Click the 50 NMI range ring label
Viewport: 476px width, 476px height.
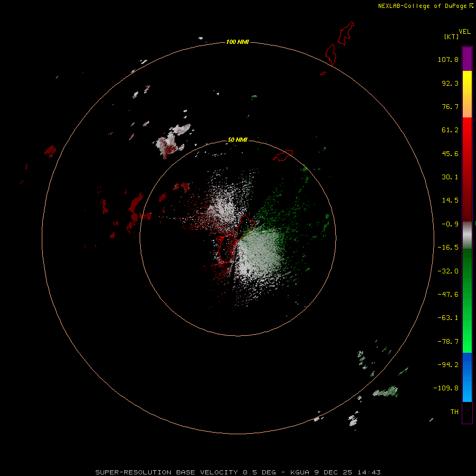237,140
